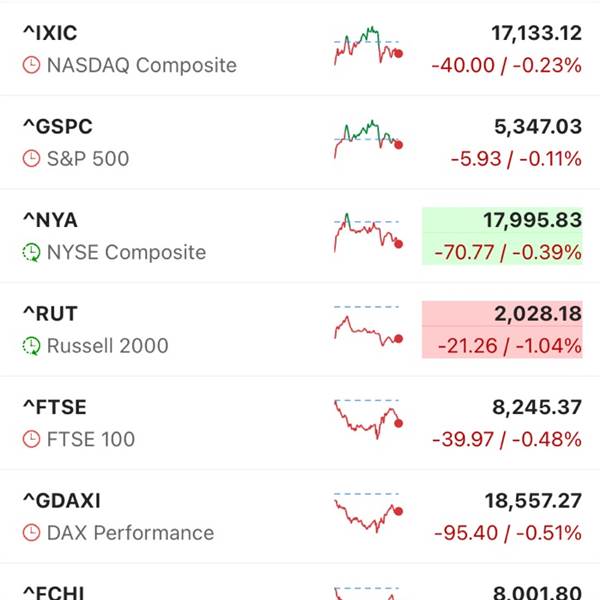Tap the red clock icon beside FTSE 100
Image resolution: width=600 pixels, height=600 pixels.
pyautogui.click(x=31, y=439)
